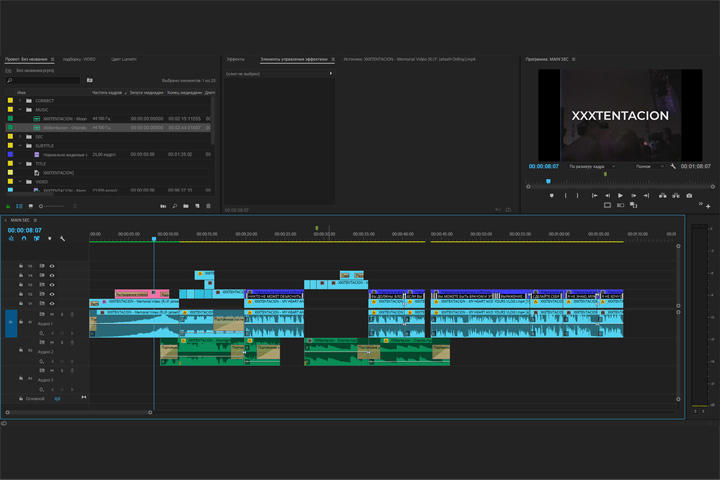Image resolution: width=720 pixels, height=480 pixels.
Task: Open the Source monitor tab
Action: (x=410, y=59)
